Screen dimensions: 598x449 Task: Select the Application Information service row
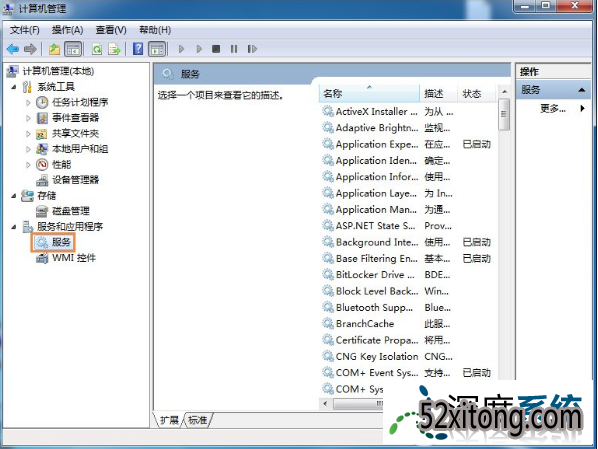tap(407, 177)
